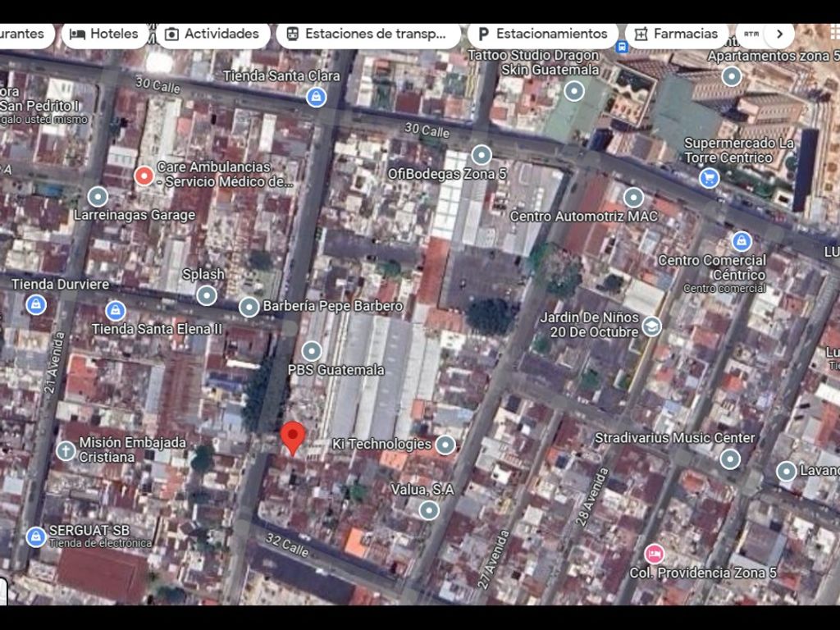
Task: Open the Tienda Durviere shop icon
Action: (x=36, y=304)
